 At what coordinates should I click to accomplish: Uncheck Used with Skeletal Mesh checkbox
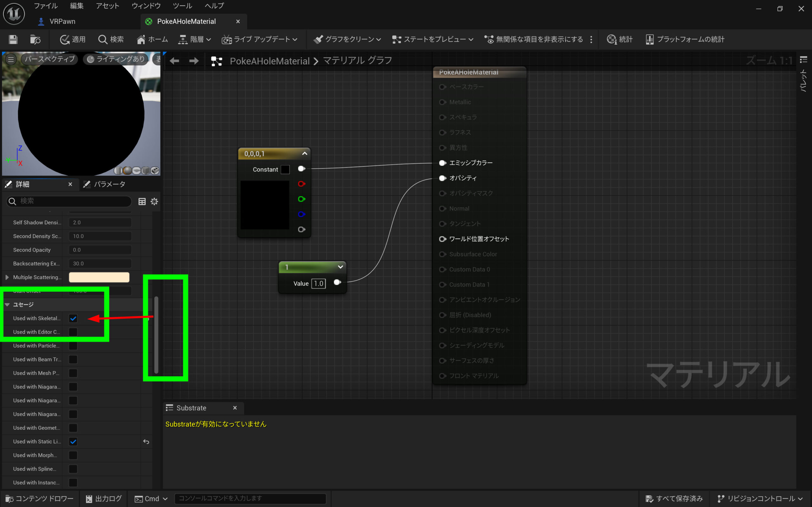[73, 318]
